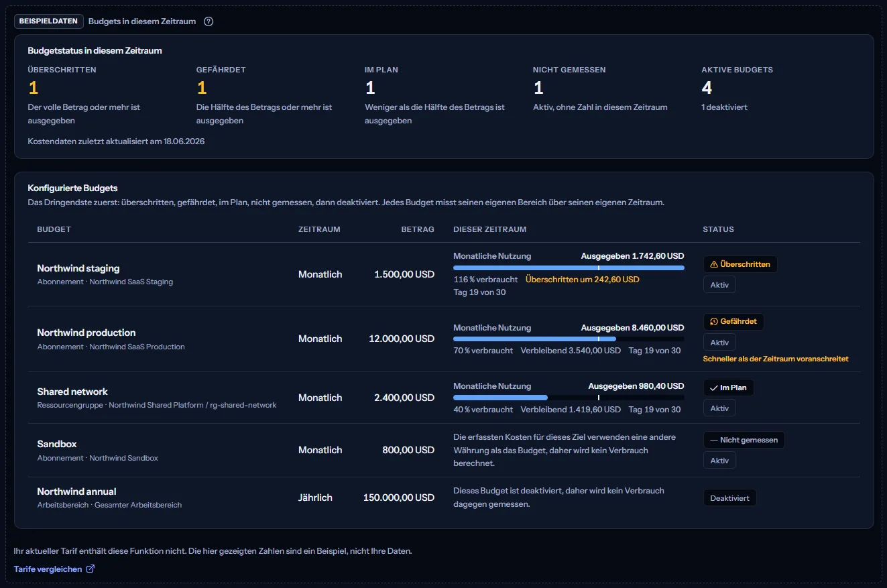Click the Deaktiviert status badge for Northwind annual
Viewport: 887px width, 588px height.
pyautogui.click(x=729, y=498)
